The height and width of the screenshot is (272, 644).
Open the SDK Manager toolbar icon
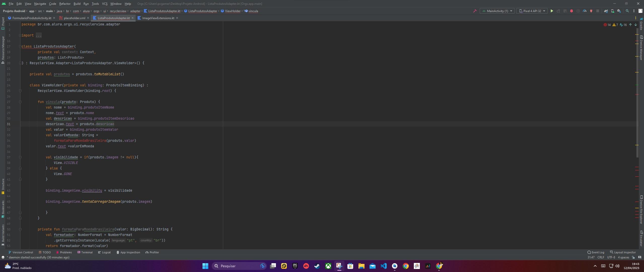[x=619, y=11]
